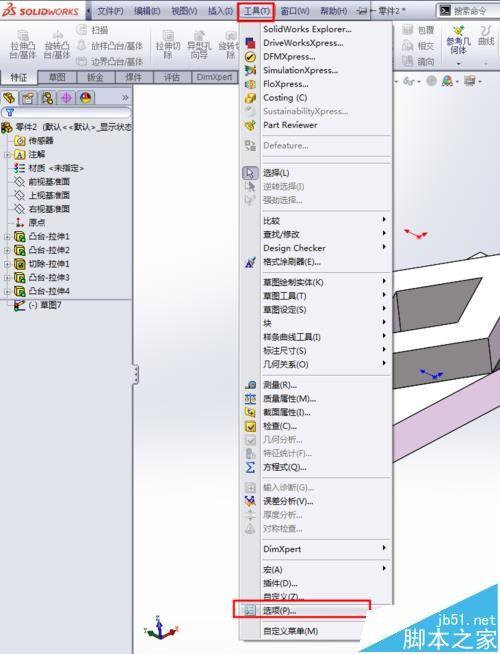Expand 切除-拉伸1 tree node
This screenshot has width=500, height=654.
click(7, 264)
